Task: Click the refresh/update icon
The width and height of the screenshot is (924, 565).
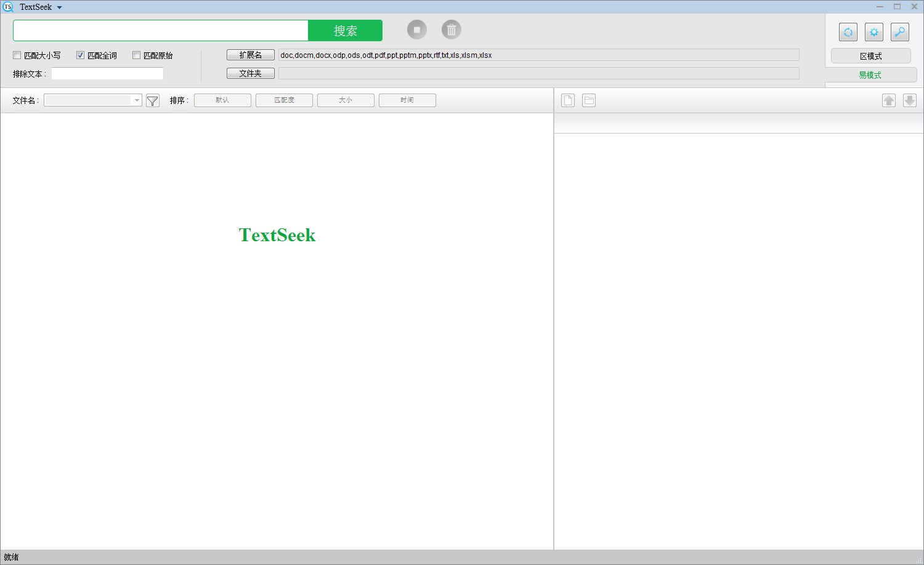Action: pos(848,31)
